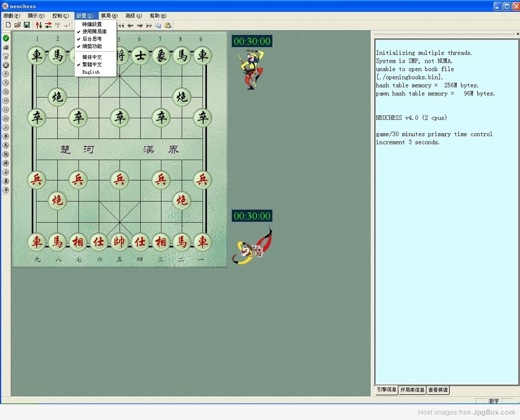Flip board with vertical arrows icon
Viewport: 520px width, 420px height.
(39, 25)
